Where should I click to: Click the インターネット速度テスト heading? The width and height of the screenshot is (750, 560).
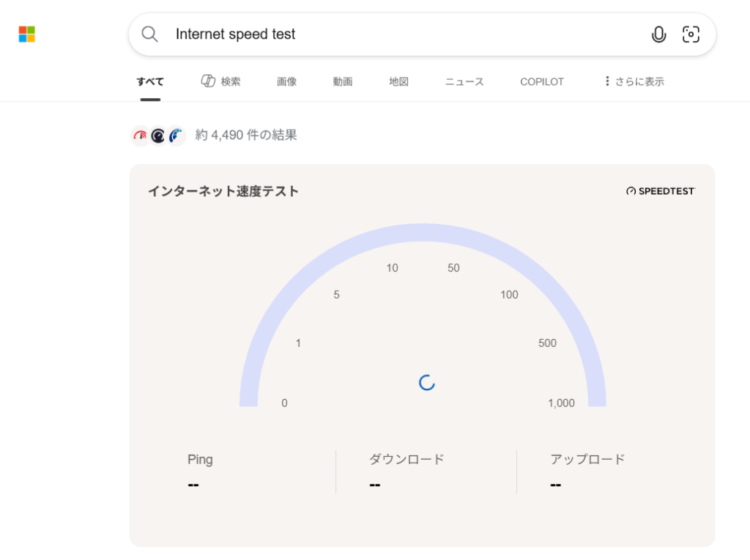pos(223,191)
